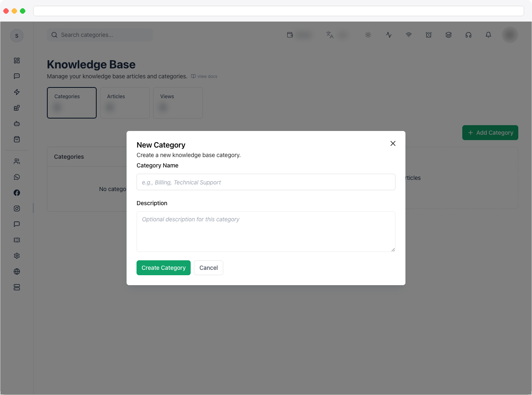Select the Views stat tab
Image resolution: width=532 pixels, height=395 pixels.
(x=178, y=103)
